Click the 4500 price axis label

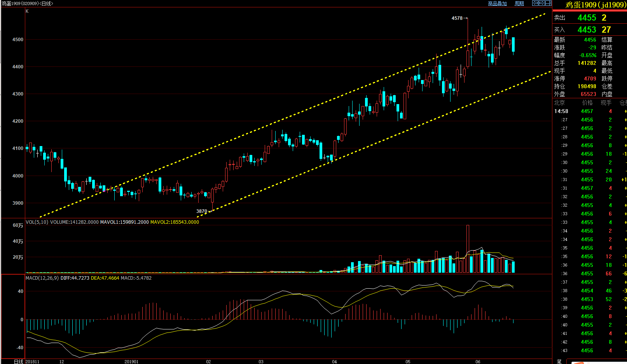click(x=18, y=40)
